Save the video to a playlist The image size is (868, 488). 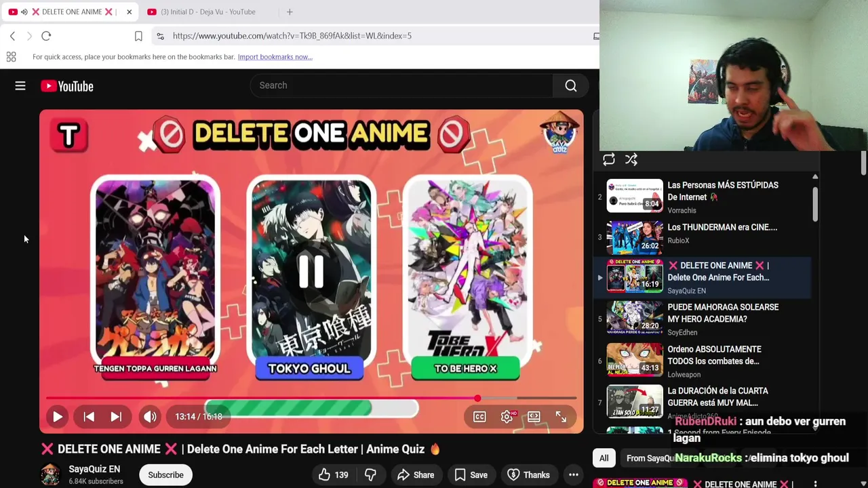point(471,475)
